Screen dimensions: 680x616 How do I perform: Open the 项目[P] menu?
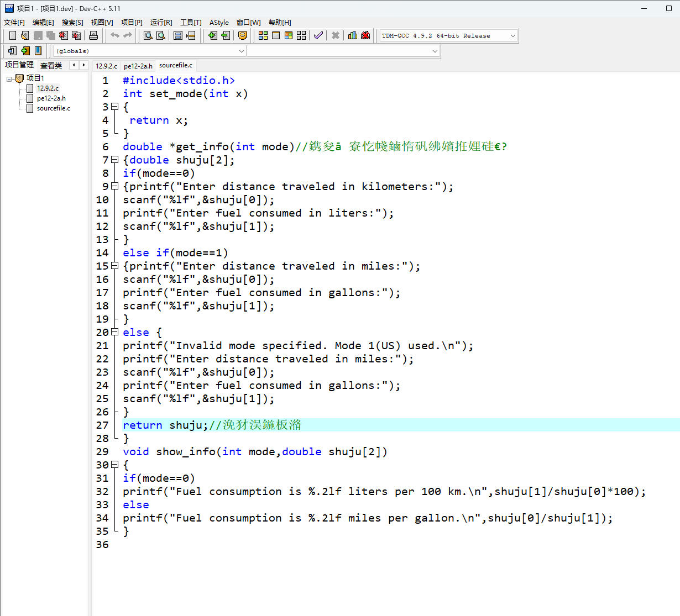(x=132, y=22)
